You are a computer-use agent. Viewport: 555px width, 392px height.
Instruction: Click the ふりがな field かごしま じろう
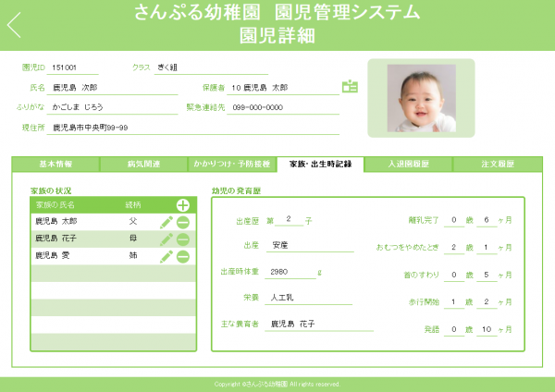[112, 107]
